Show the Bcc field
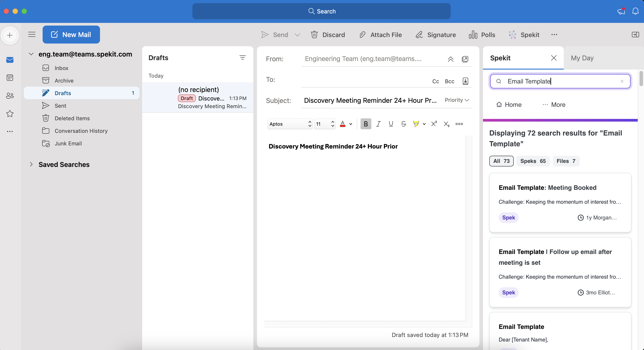Viewport: 644px width, 350px height. coord(449,81)
